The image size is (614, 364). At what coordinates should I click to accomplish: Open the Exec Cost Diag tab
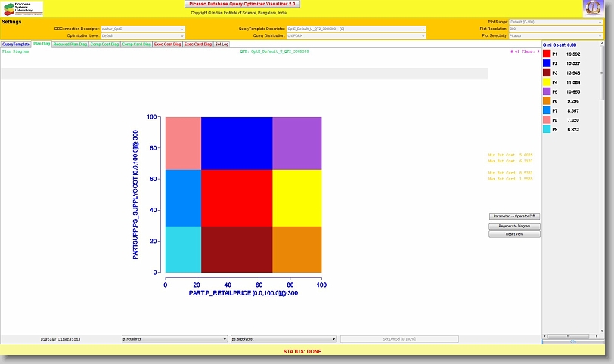pyautogui.click(x=167, y=45)
